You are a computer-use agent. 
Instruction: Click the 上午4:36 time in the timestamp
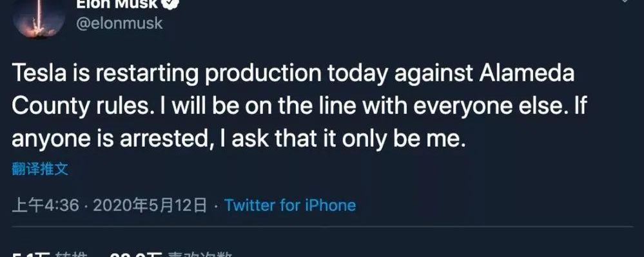(46, 205)
